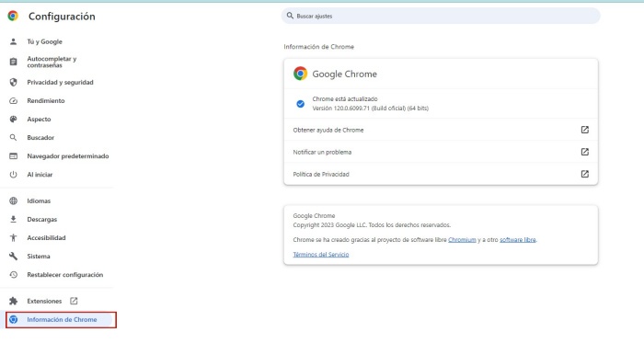Click the Información de Chrome section heading
Screen dimensions: 644x355
pos(318,47)
